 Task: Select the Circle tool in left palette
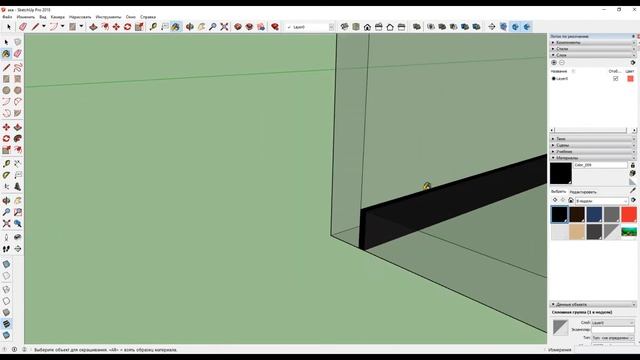tap(6, 90)
